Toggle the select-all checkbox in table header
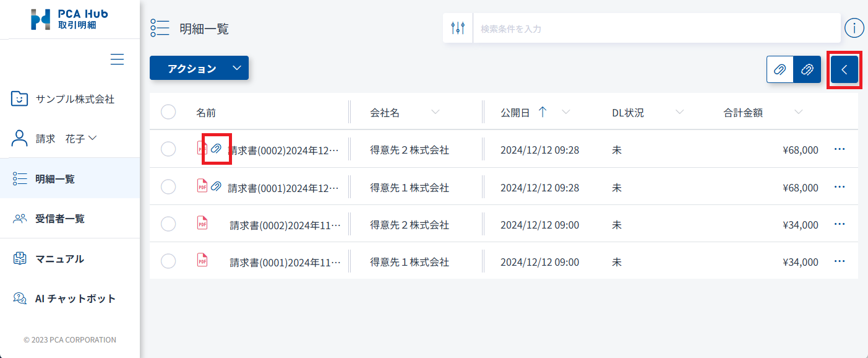The height and width of the screenshot is (358, 868). [168, 112]
